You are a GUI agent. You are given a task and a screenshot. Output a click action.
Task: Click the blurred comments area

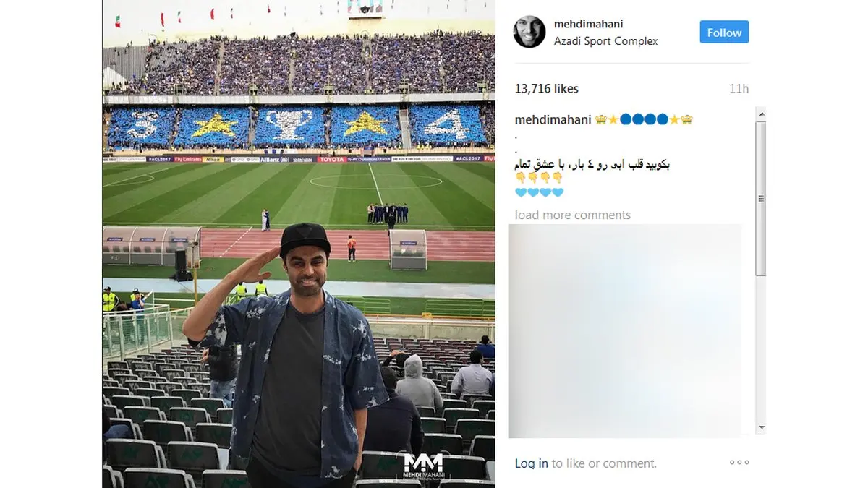(x=625, y=331)
